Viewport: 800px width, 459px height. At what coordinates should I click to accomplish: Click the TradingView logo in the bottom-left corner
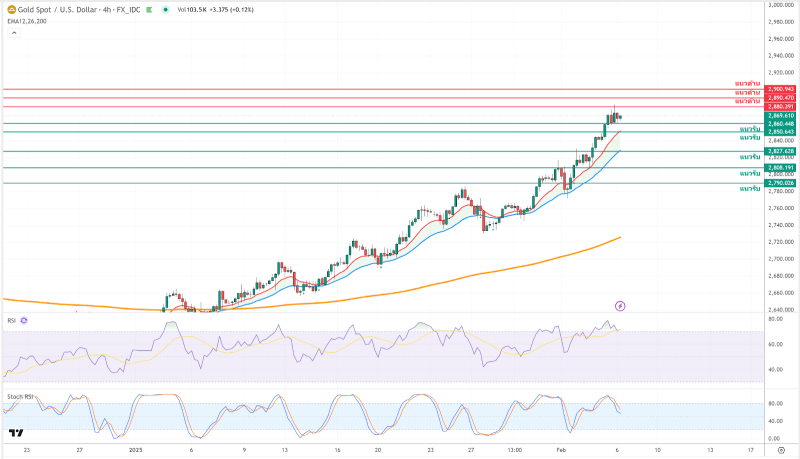point(15,433)
